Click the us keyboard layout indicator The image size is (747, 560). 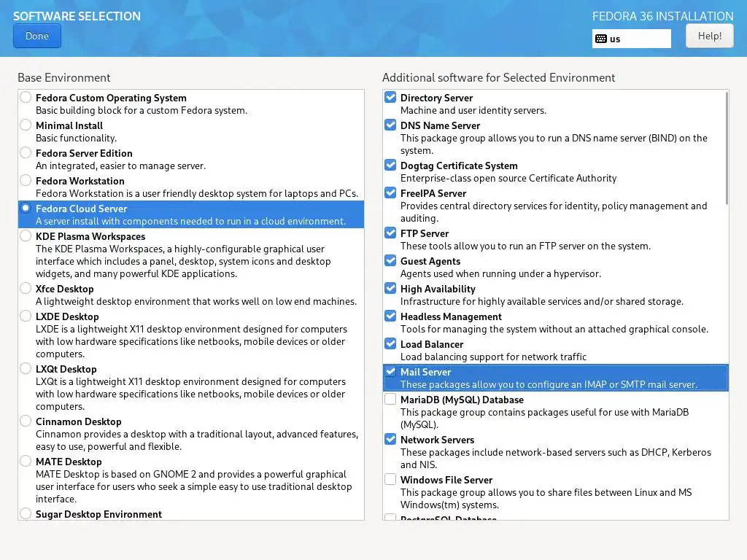631,39
